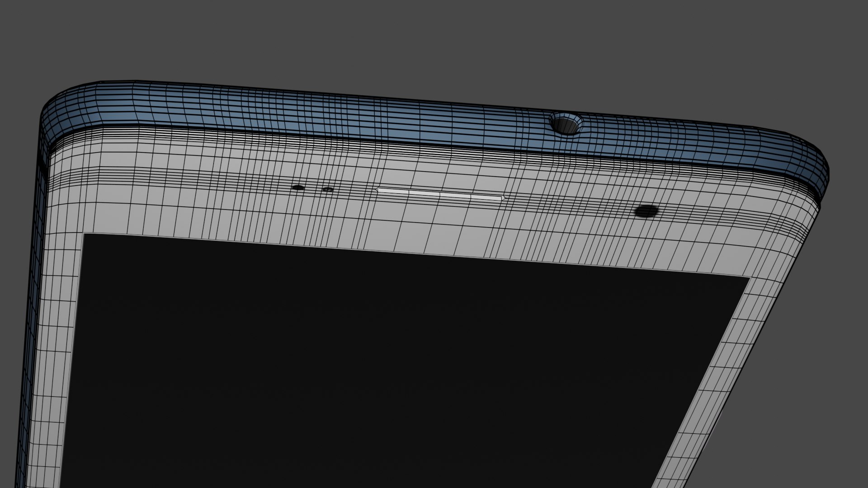Click the headphone jack hole on top edge
This screenshot has height=488, width=868.
pyautogui.click(x=565, y=125)
